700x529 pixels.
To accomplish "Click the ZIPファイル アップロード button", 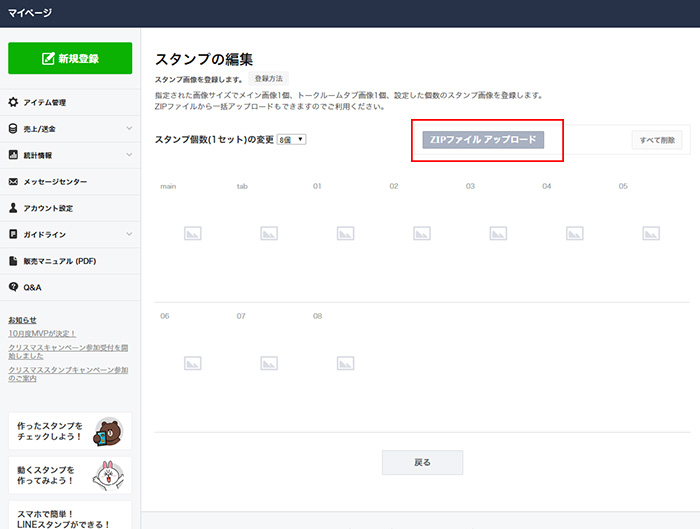I will point(483,140).
